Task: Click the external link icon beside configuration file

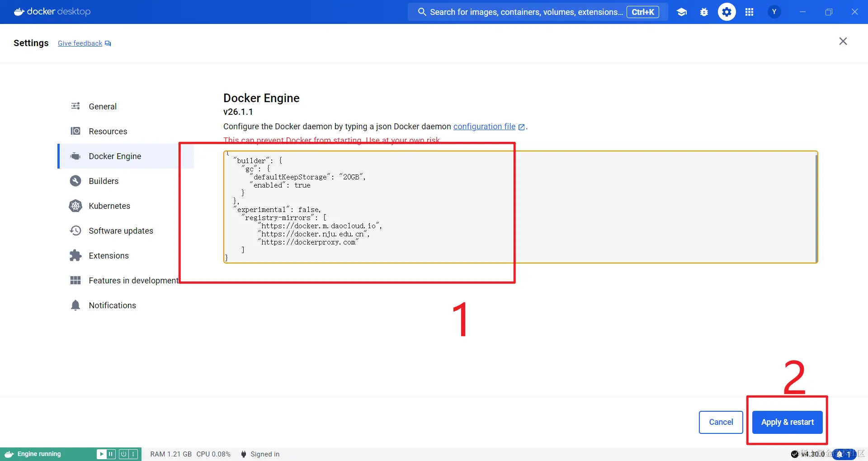Action: click(522, 127)
